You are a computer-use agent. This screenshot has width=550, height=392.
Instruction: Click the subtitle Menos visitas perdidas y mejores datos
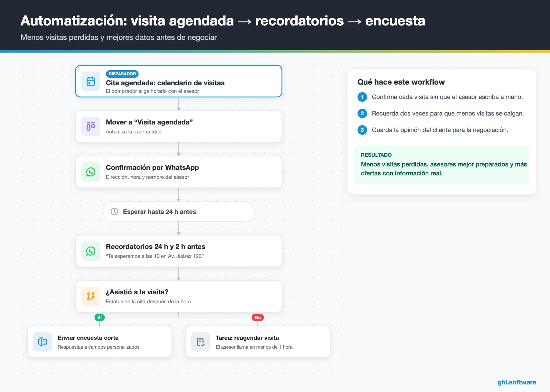119,37
